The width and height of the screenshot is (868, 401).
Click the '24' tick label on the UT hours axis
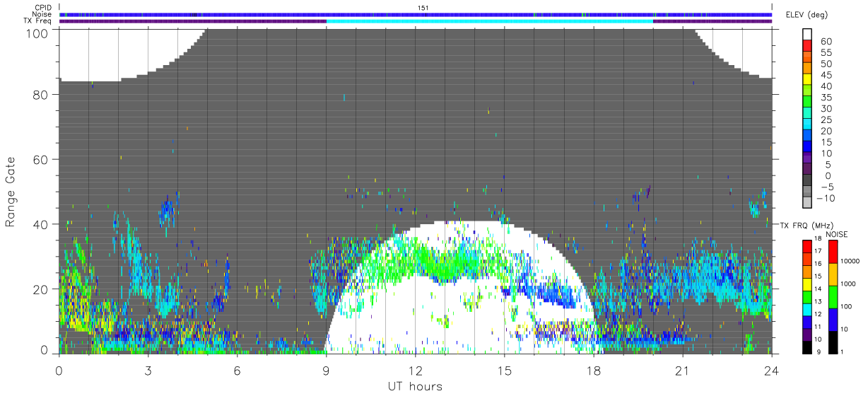click(x=772, y=371)
